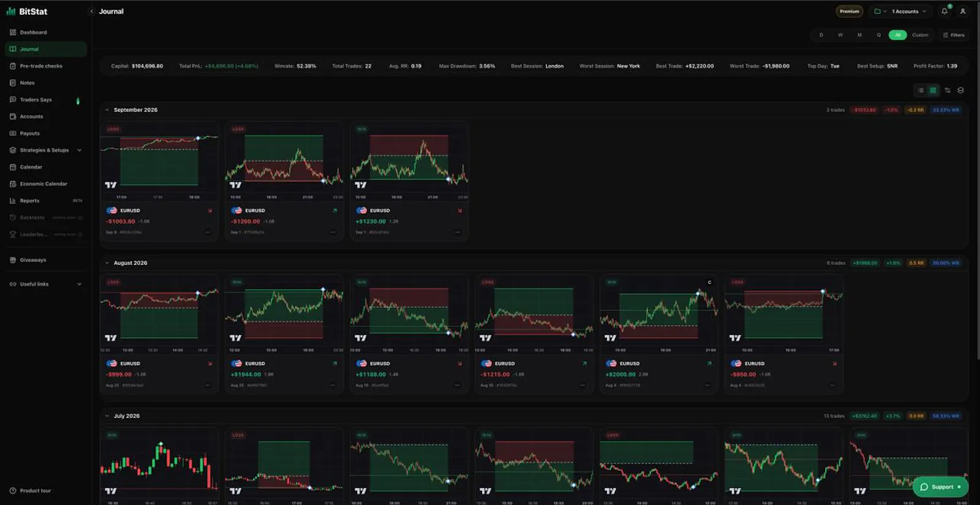This screenshot has width=980, height=505.
Task: Start the Product tour
Action: point(35,491)
